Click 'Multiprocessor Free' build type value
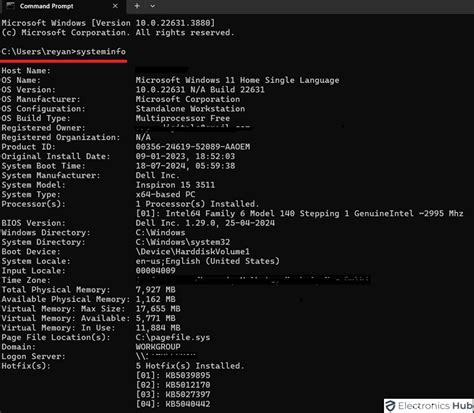 pyautogui.click(x=183, y=118)
